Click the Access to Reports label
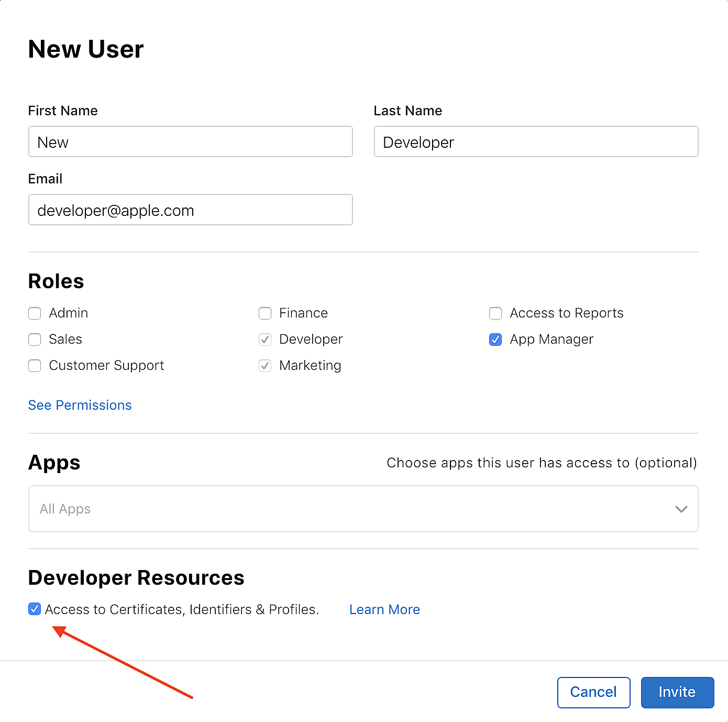 567,313
